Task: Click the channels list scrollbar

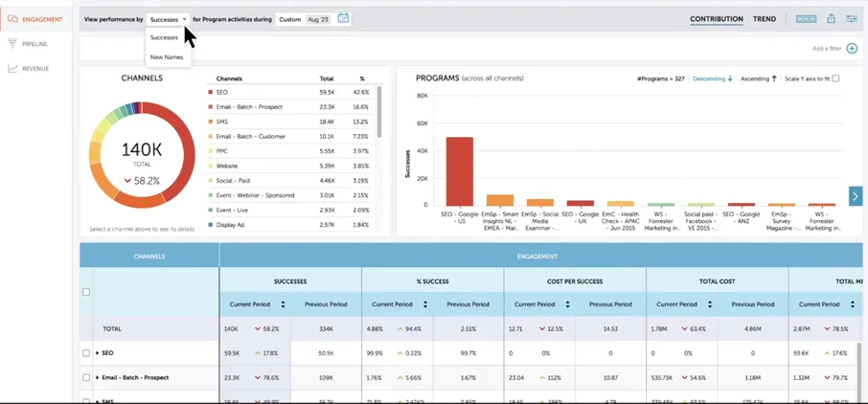Action: (379, 110)
